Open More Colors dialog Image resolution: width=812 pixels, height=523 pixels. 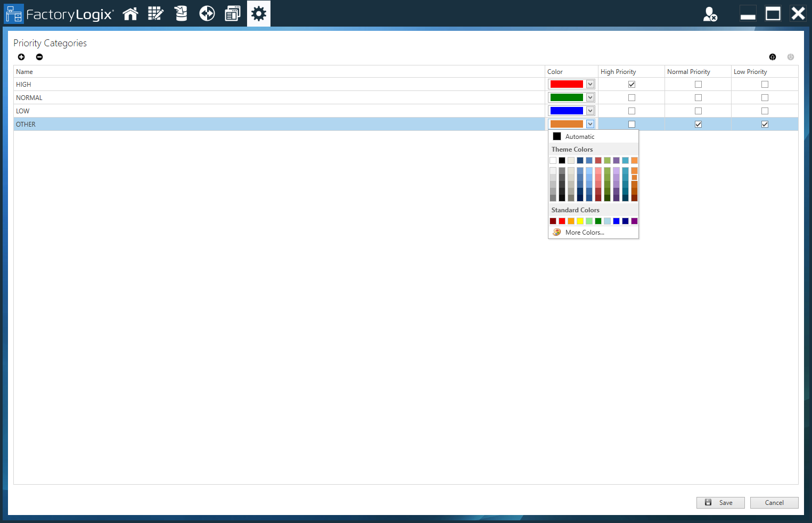pyautogui.click(x=585, y=232)
